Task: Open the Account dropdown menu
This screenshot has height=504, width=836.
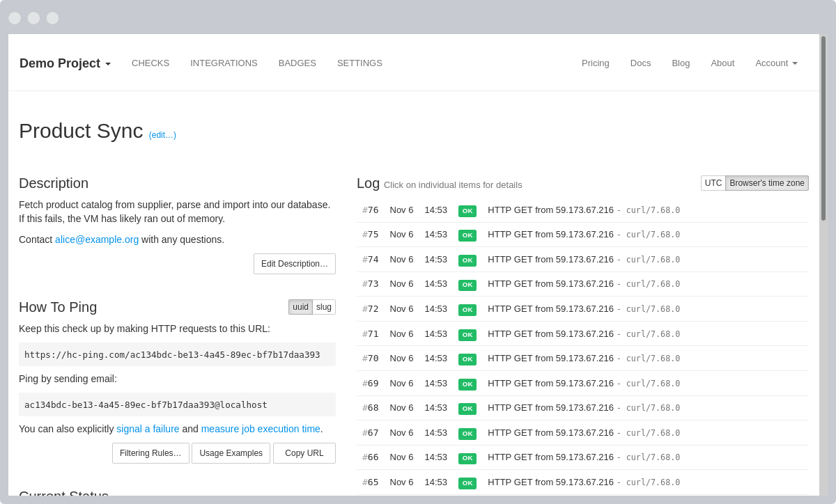Action: (x=775, y=63)
